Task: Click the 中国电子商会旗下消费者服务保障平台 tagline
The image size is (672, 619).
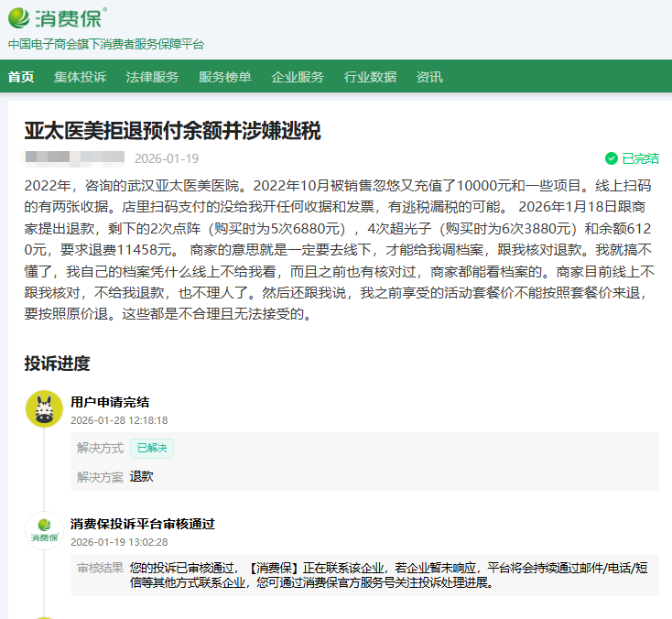Action: click(x=106, y=44)
